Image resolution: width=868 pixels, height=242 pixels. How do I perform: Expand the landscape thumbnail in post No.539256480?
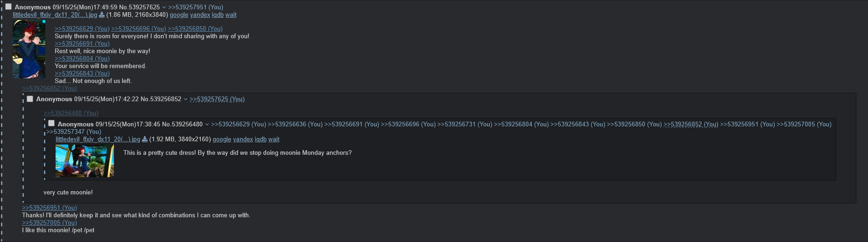click(85, 161)
